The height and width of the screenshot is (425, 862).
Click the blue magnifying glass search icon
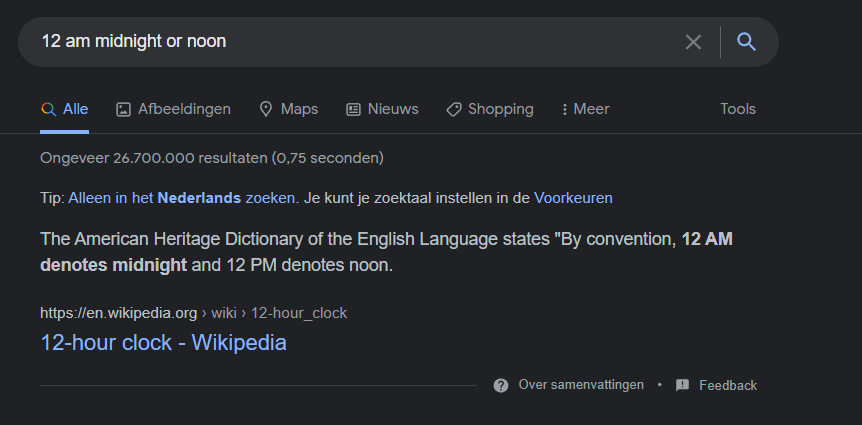[746, 42]
